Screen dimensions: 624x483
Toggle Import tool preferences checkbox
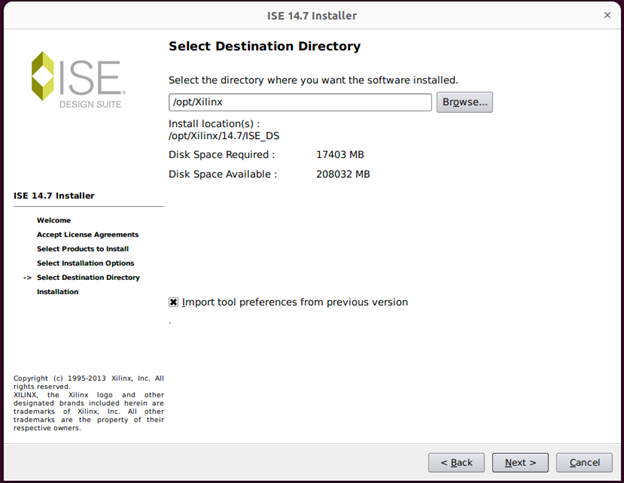click(x=174, y=302)
